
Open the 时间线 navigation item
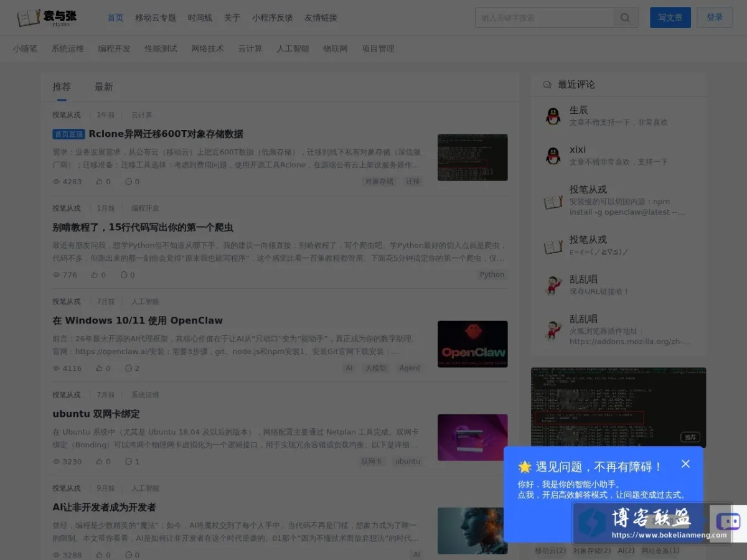tap(200, 17)
